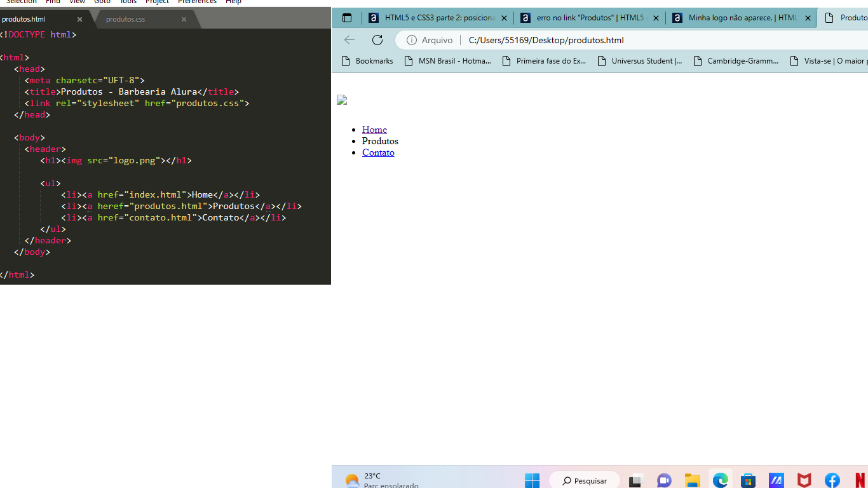Close the erro no link Produtos browser tab
The image size is (868, 488).
pyautogui.click(x=656, y=18)
